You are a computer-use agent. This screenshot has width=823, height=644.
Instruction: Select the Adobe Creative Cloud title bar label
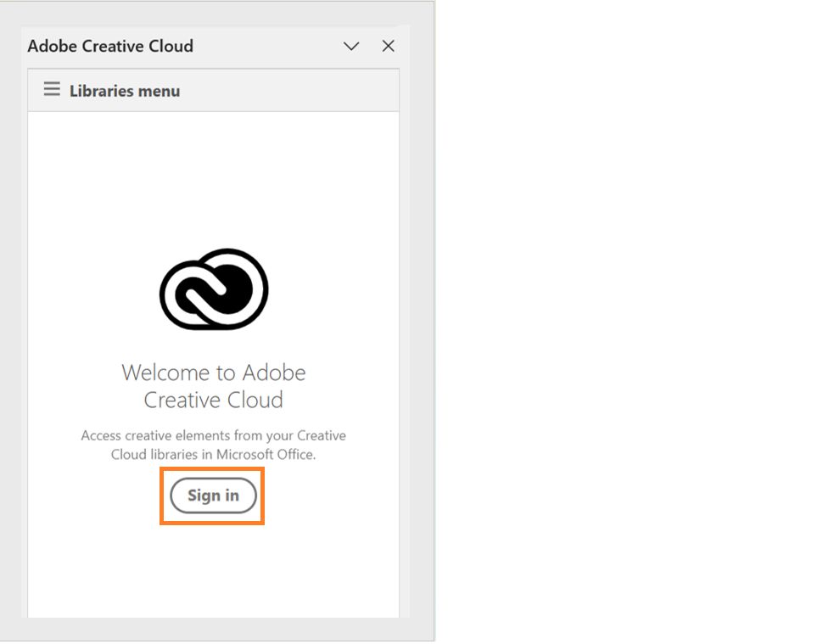click(x=110, y=46)
